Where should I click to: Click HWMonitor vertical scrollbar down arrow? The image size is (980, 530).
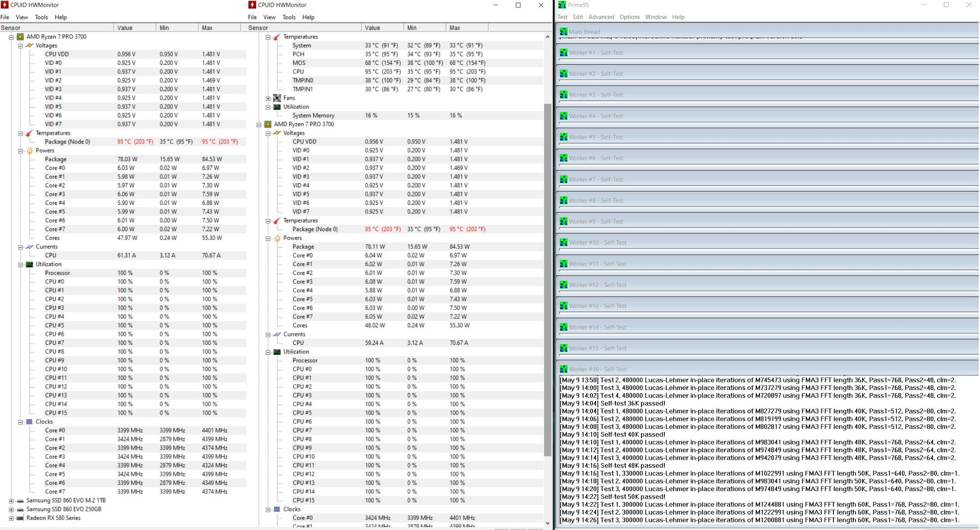pyautogui.click(x=547, y=523)
